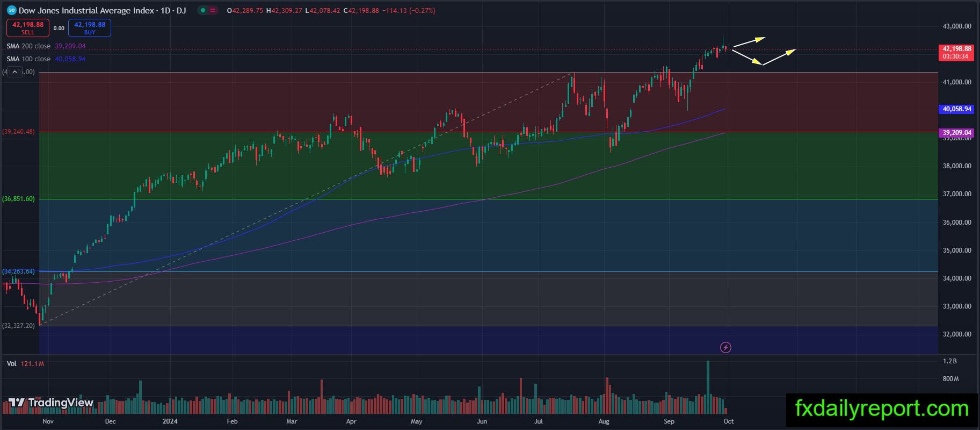Click the Mar label on the time axis
The width and height of the screenshot is (980, 430).
pos(292,421)
